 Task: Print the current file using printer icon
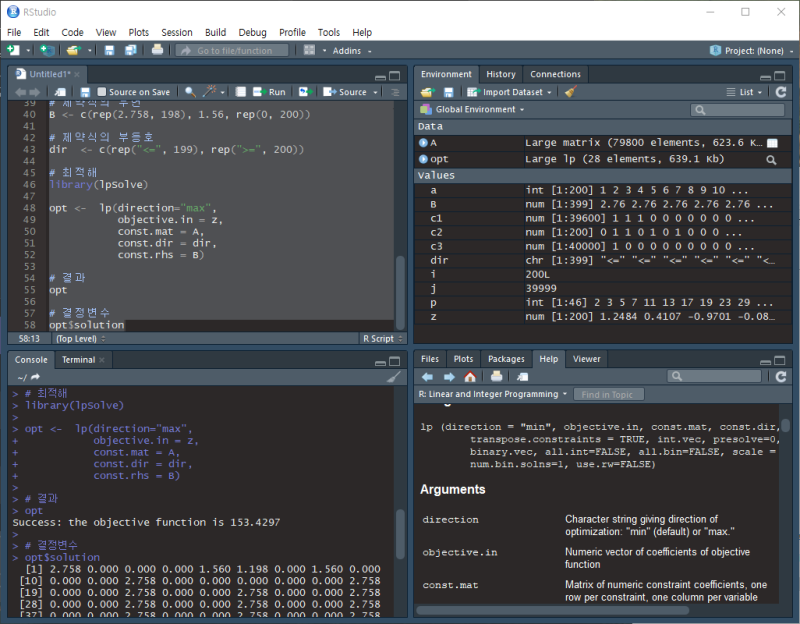click(x=157, y=50)
